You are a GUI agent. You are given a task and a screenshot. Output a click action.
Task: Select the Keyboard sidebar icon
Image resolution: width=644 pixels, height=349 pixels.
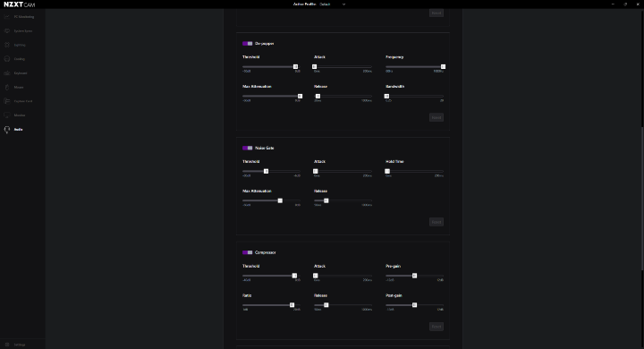pos(7,73)
